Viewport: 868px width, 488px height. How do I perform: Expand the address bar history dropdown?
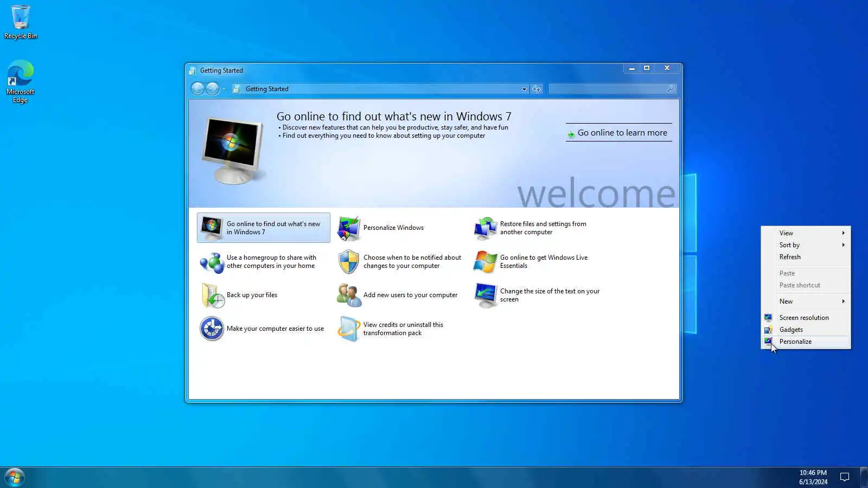click(x=524, y=89)
